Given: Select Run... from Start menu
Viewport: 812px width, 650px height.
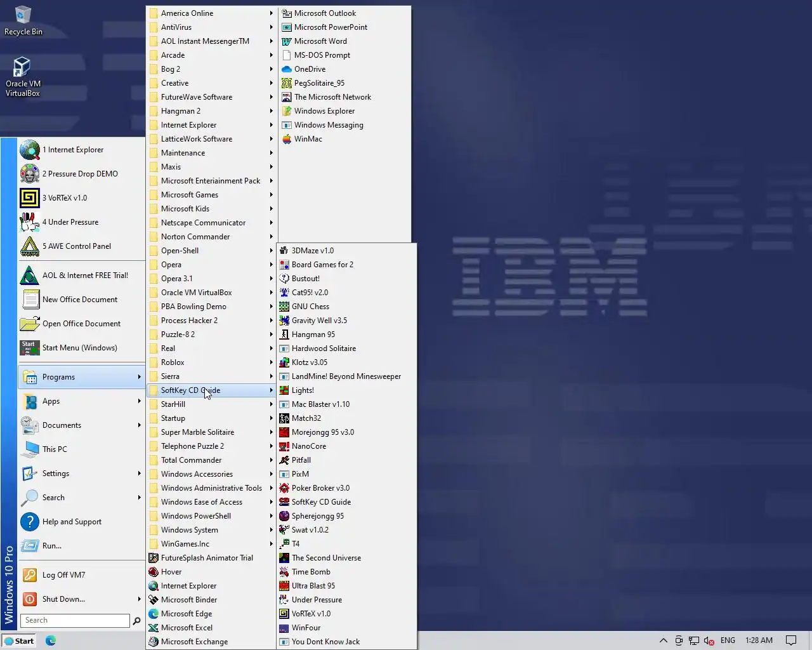Looking at the screenshot, I should [82, 546].
